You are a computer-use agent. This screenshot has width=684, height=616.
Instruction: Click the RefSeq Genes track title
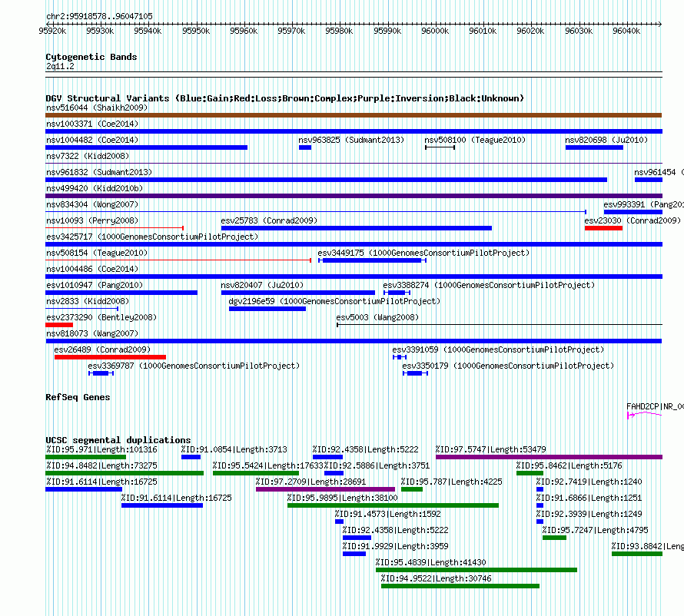pyautogui.click(x=78, y=397)
